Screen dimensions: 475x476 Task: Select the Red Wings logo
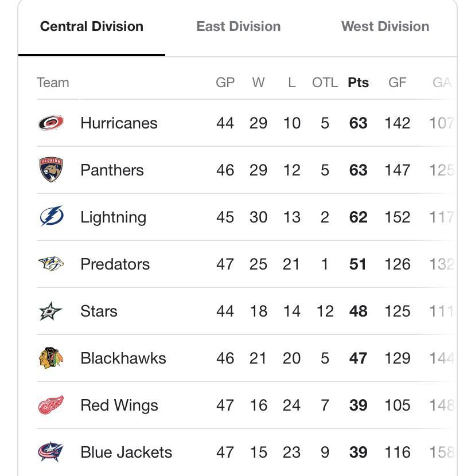[51, 405]
